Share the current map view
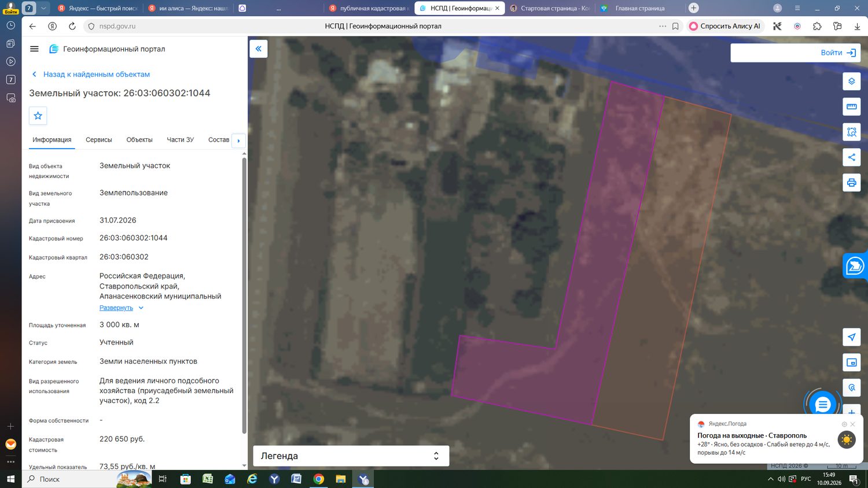 point(851,157)
